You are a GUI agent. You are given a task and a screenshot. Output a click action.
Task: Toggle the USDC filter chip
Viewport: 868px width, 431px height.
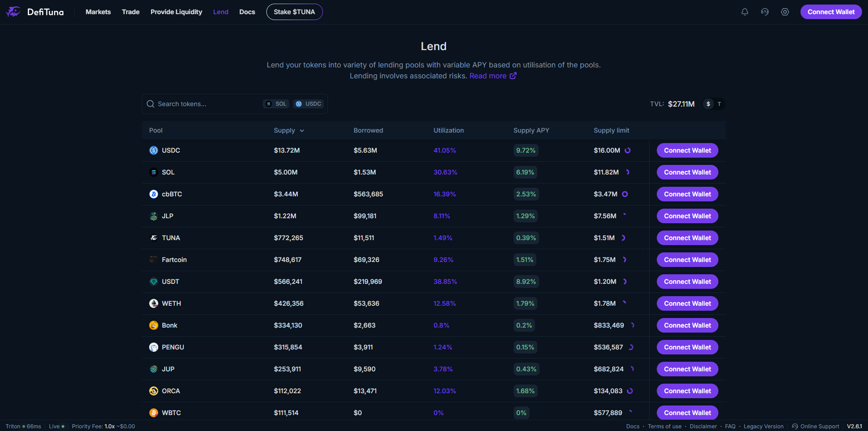tap(308, 104)
